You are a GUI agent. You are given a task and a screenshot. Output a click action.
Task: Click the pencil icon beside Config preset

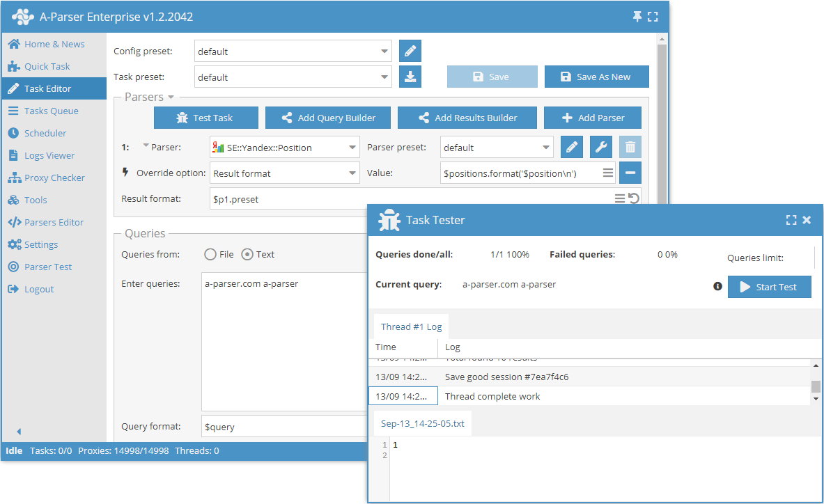pos(410,51)
